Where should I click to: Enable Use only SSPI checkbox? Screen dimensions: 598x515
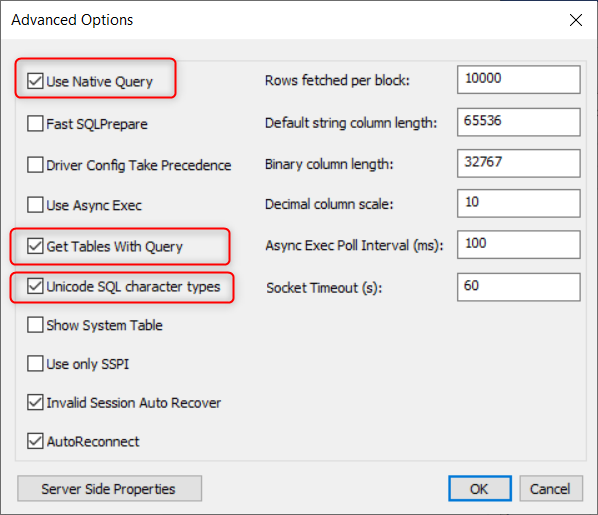point(35,364)
